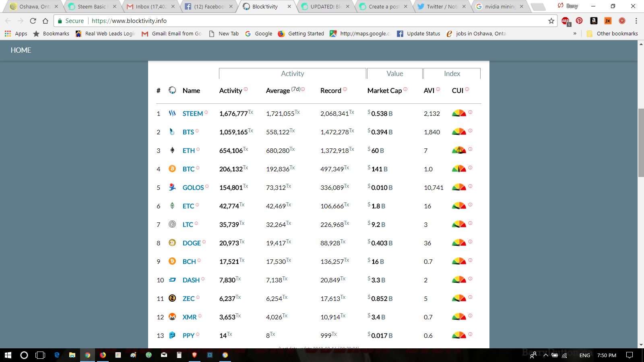Open the XMR name link

click(x=190, y=317)
